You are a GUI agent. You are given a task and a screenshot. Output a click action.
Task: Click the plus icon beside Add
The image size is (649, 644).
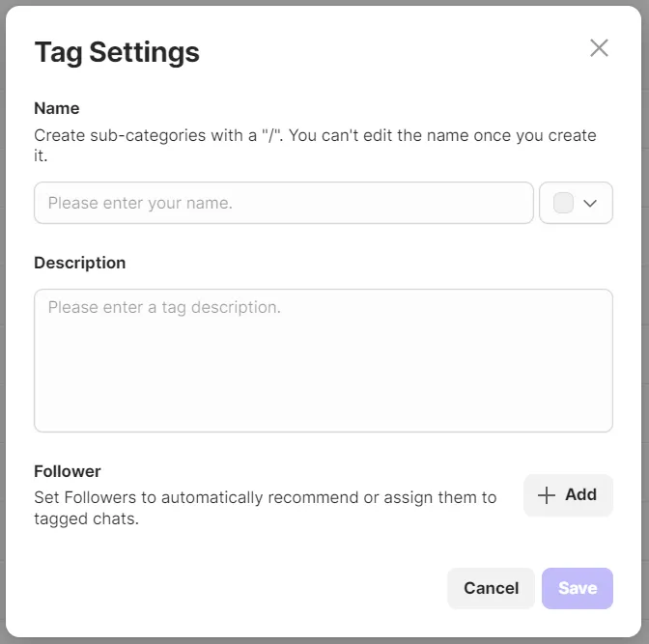tap(547, 495)
